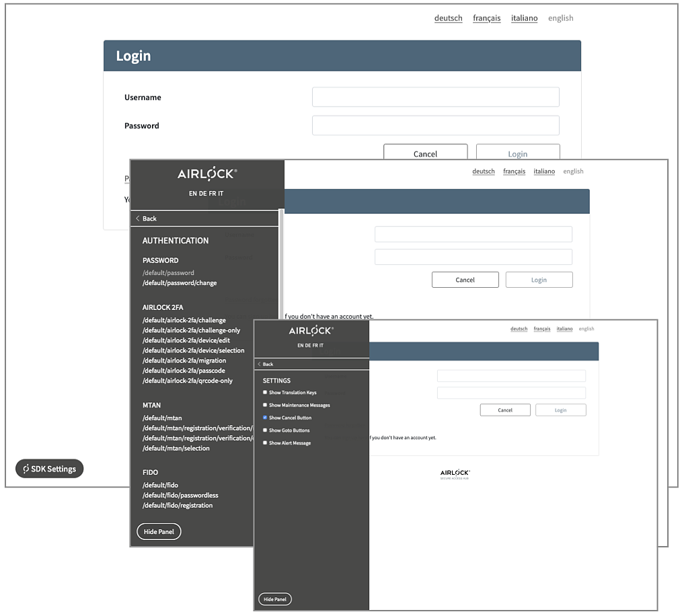Tick the Show Alert Message checkbox
The image size is (684, 616).
pos(265,443)
